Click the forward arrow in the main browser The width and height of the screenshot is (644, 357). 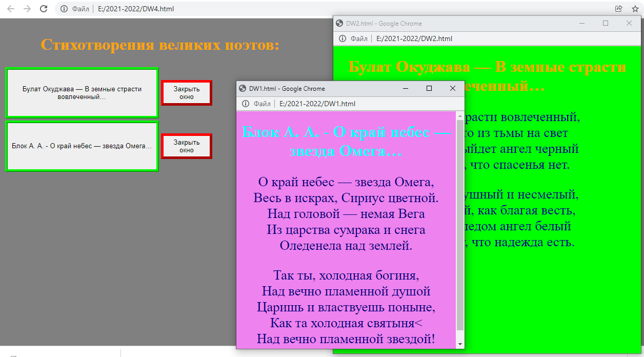click(27, 9)
